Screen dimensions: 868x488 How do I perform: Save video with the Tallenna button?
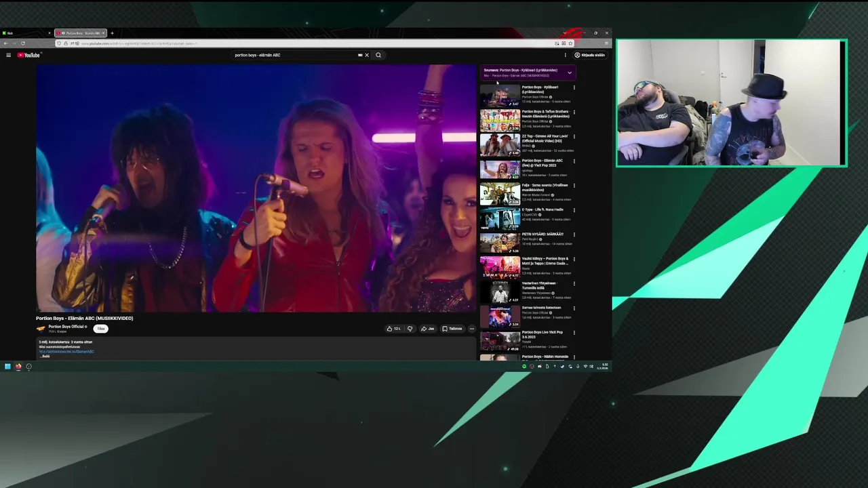click(452, 329)
